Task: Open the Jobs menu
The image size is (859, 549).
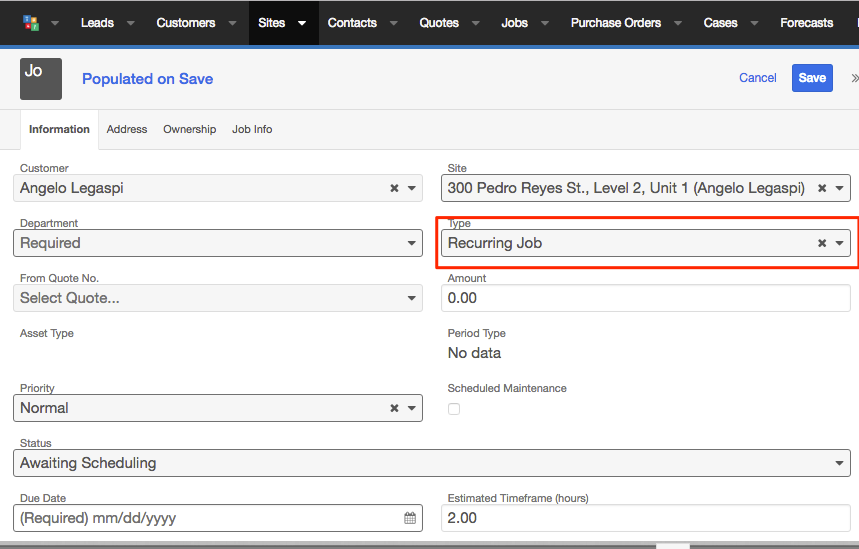Action: (x=514, y=22)
